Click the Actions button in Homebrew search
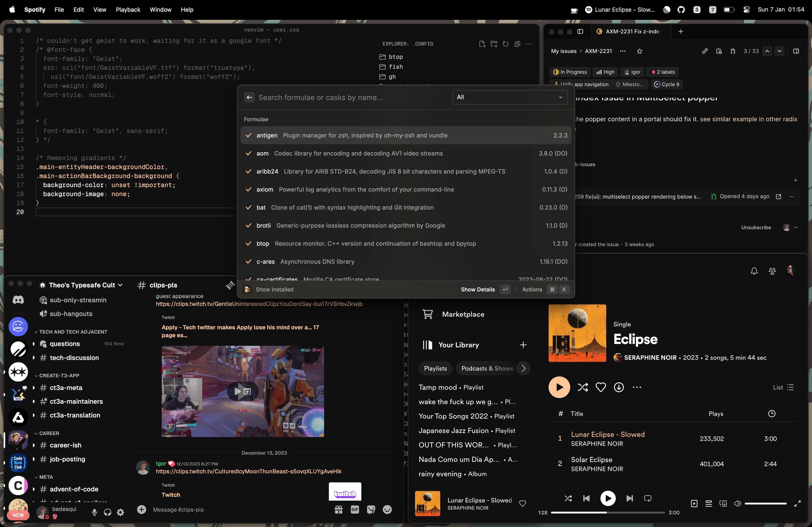The image size is (812, 527). pyautogui.click(x=531, y=289)
